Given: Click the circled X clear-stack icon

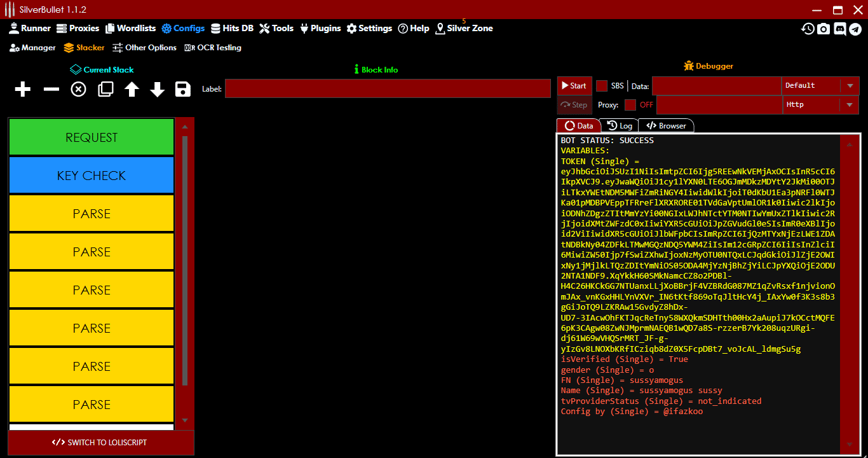Looking at the screenshot, I should (78, 89).
